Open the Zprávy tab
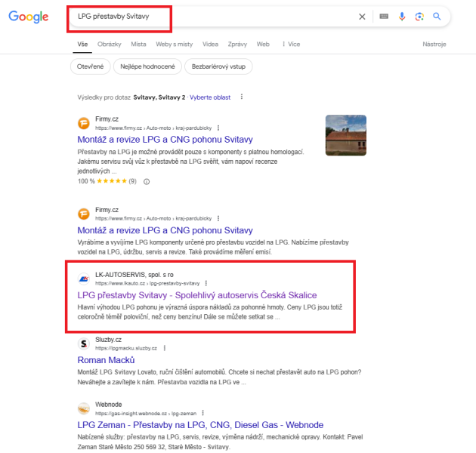 [x=237, y=45]
